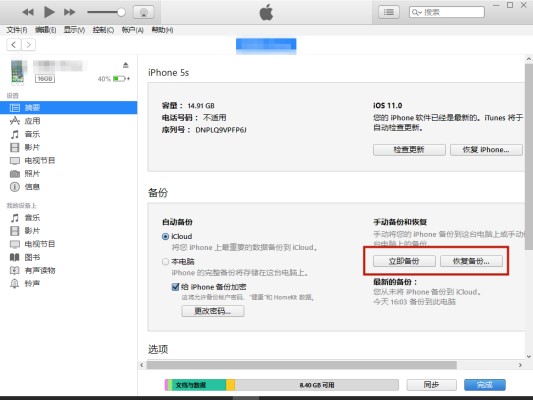Open the 文件(F) menu

click(17, 30)
